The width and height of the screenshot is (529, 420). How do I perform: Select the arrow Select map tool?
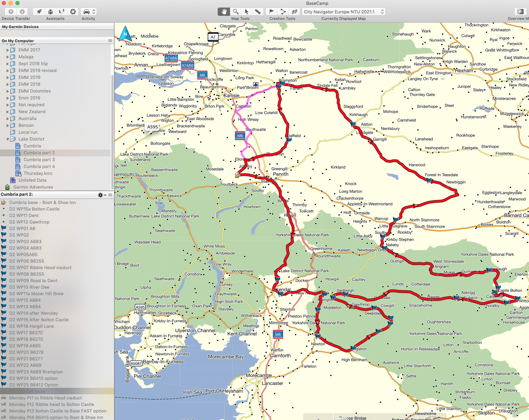(x=247, y=12)
